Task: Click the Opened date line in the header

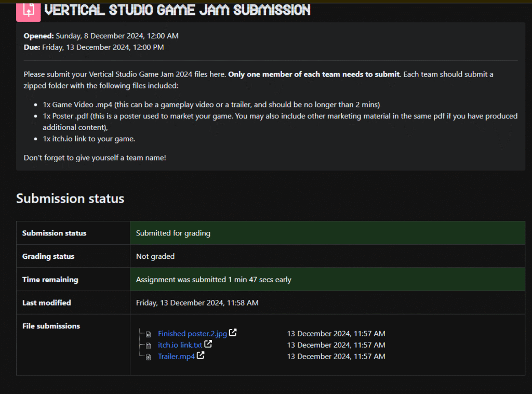Action: (101, 36)
